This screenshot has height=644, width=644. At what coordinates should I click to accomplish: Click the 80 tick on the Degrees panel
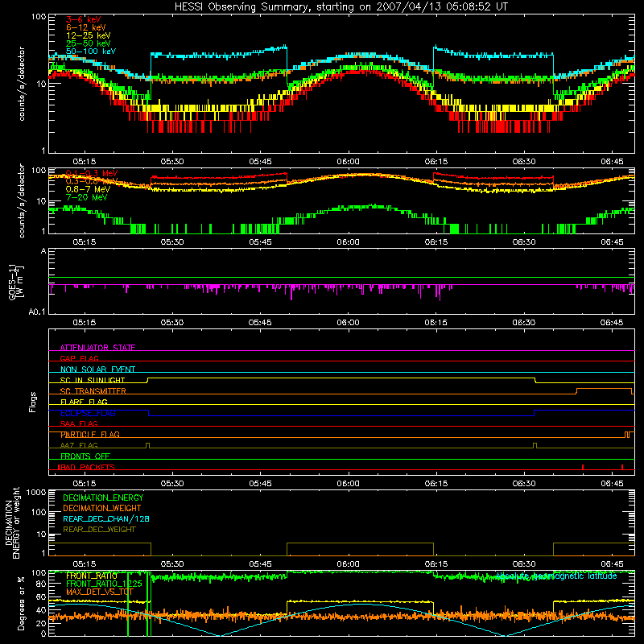point(41,584)
